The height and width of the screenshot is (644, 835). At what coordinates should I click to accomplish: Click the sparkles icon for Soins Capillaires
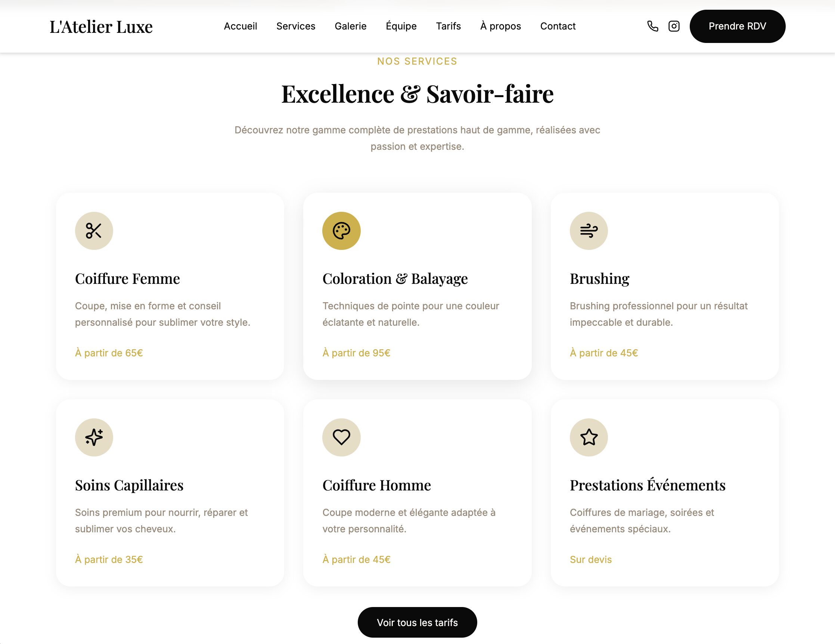(94, 437)
